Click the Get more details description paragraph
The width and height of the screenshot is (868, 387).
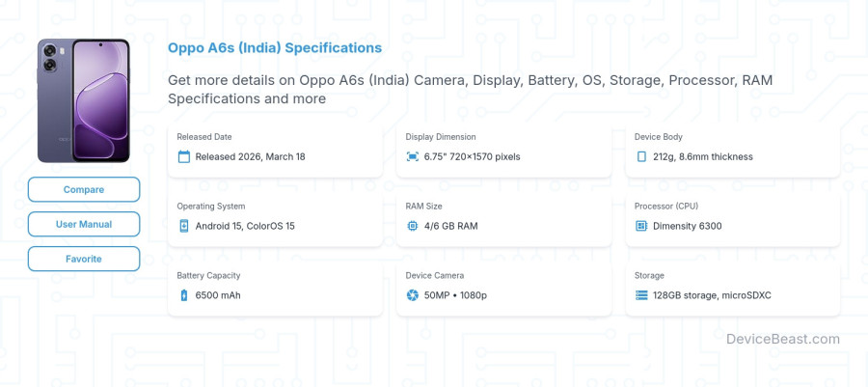point(471,89)
